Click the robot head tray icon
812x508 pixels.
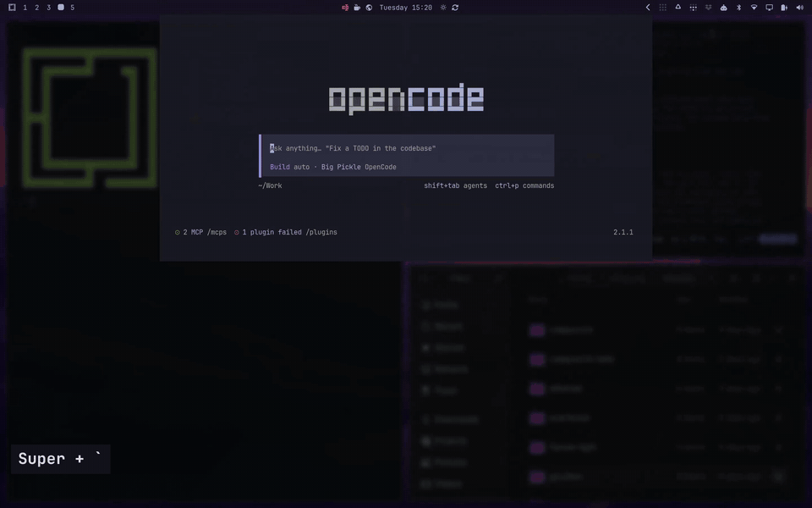pos(723,8)
